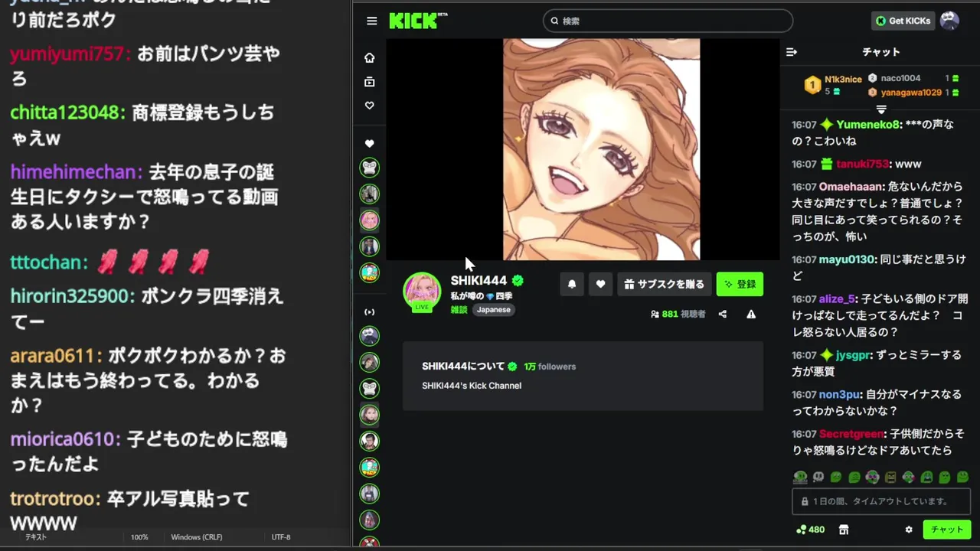Click the recommended live channels broadcast icon
This screenshot has height=551, width=980.
370,312
